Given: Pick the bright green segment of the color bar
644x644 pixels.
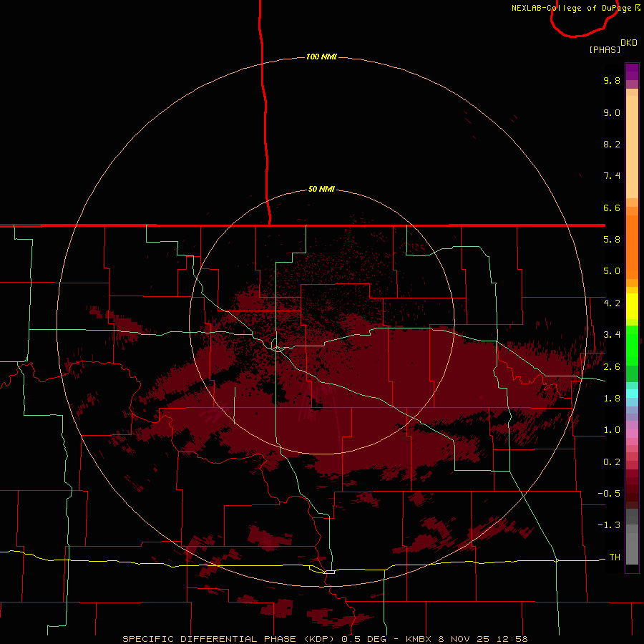Looking at the screenshot, I should pyautogui.click(x=632, y=345).
